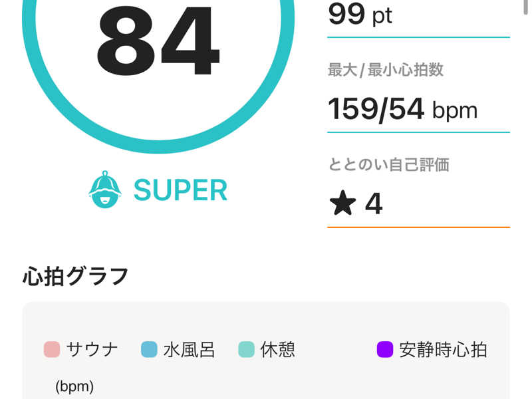Tap the self-rating number 4

click(x=374, y=203)
